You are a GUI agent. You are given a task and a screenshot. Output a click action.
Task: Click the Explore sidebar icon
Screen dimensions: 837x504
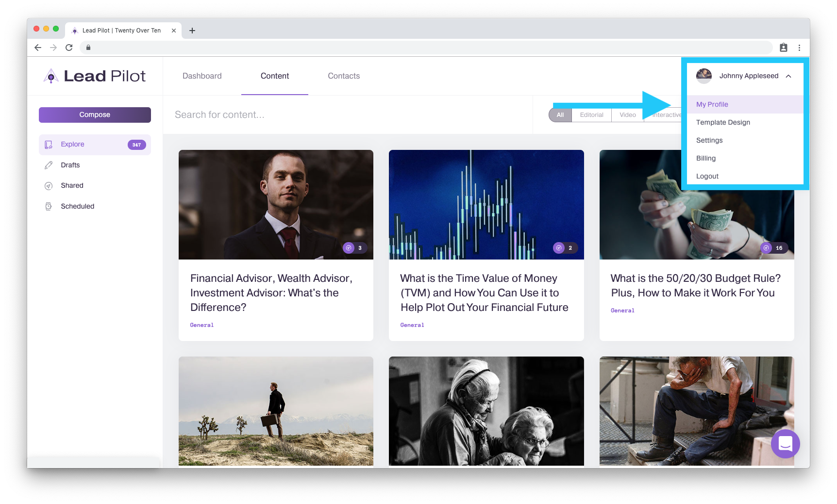coord(49,145)
